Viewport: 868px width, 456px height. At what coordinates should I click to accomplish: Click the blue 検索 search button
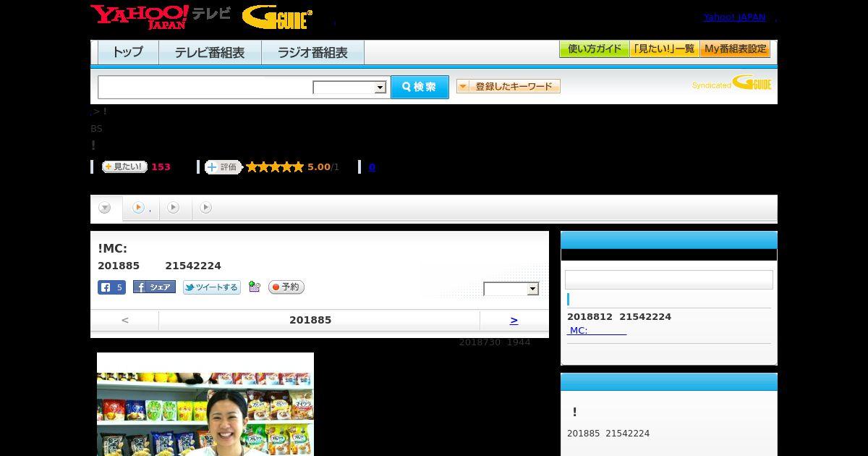(420, 87)
